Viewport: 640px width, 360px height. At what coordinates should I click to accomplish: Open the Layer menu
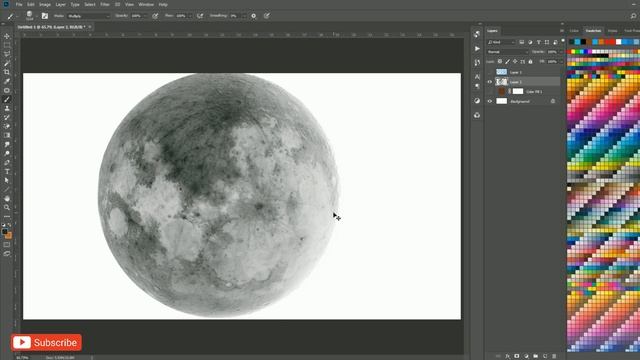pos(61,4)
